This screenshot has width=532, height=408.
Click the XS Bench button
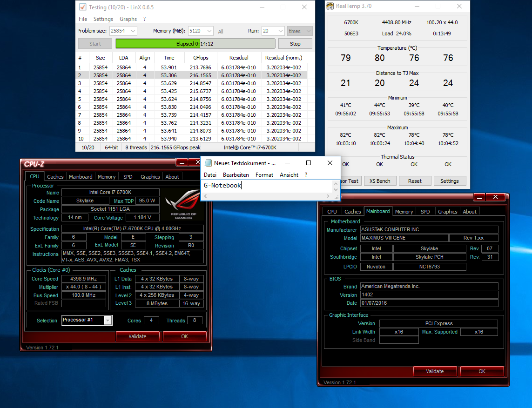pyautogui.click(x=380, y=181)
